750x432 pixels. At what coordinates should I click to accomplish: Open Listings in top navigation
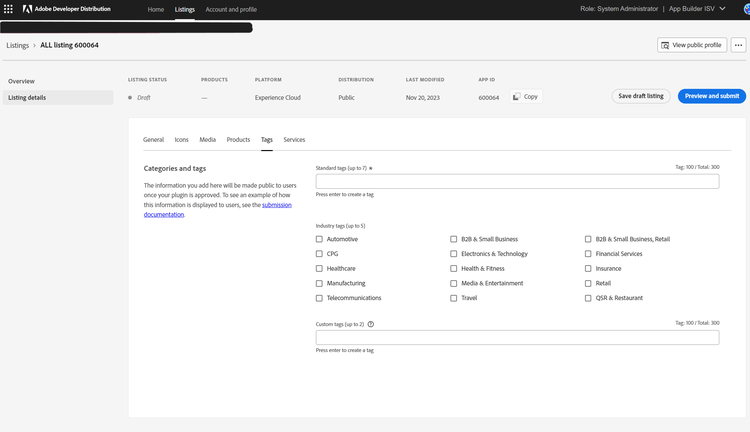[x=185, y=9]
